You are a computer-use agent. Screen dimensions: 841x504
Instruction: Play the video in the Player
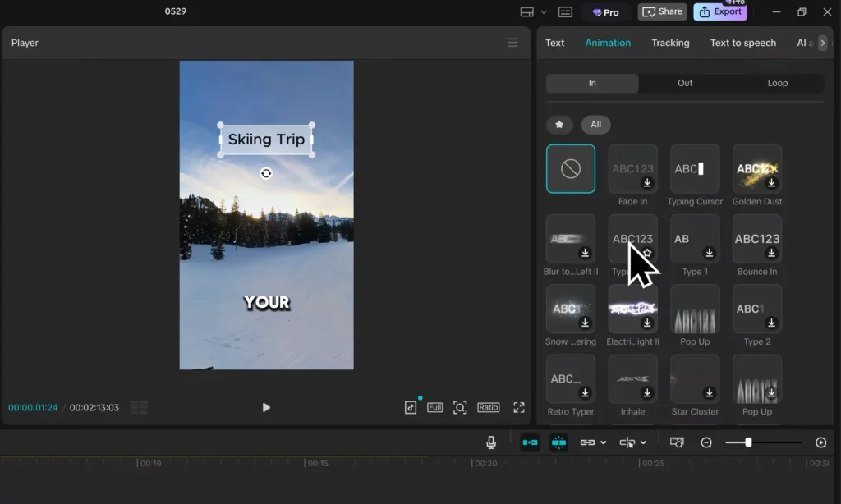point(266,407)
